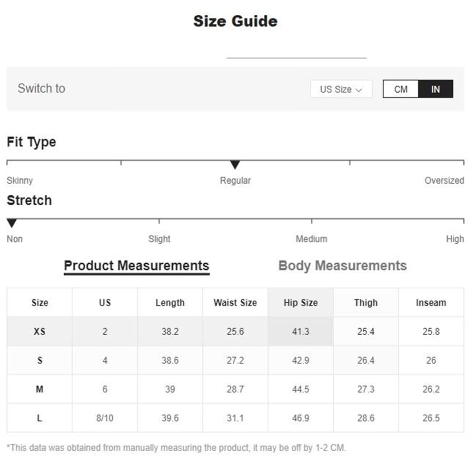Switch to Body Measurements tab
The height and width of the screenshot is (476, 476).
pos(342,266)
